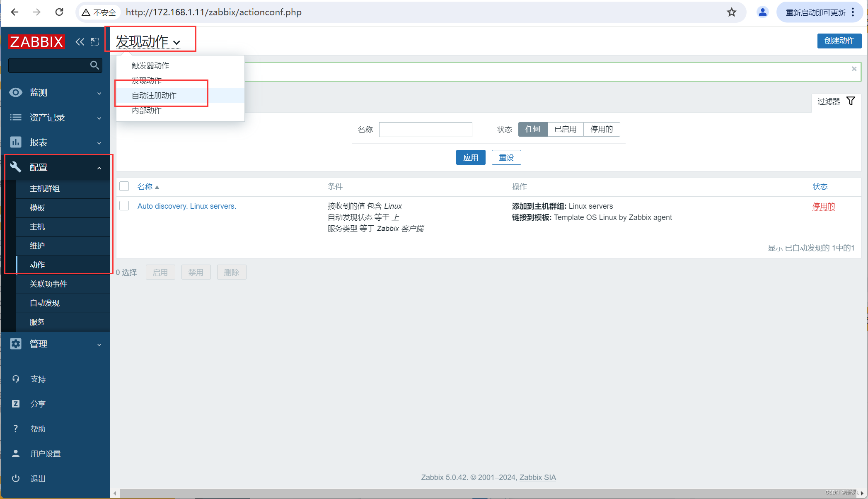This screenshot has height=499, width=868.
Task: Click inside the 名称 name filter field
Action: 426,129
